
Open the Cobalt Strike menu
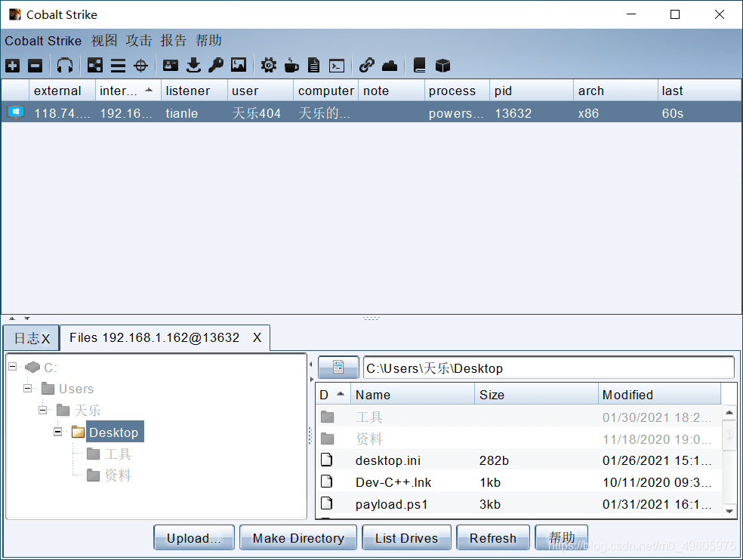[43, 41]
